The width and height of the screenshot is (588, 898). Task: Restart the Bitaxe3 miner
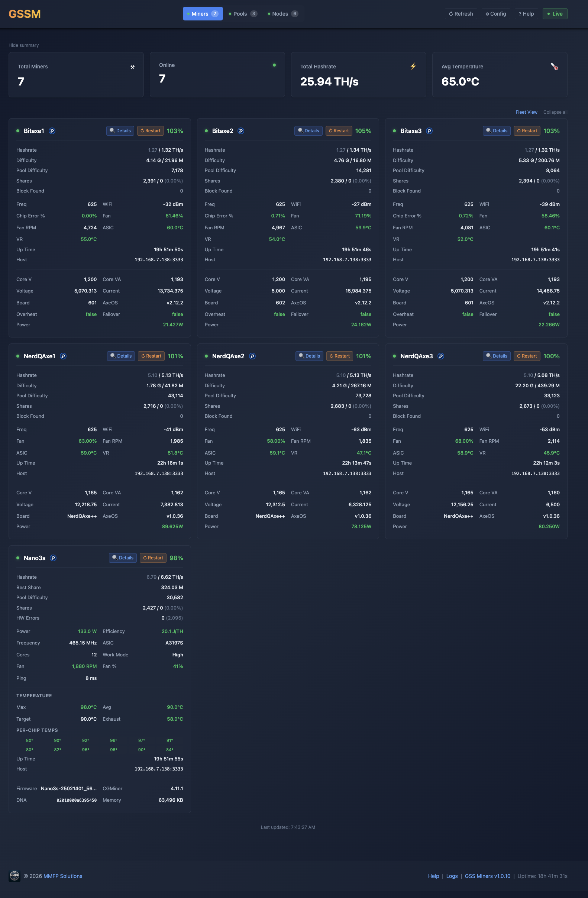pyautogui.click(x=527, y=131)
